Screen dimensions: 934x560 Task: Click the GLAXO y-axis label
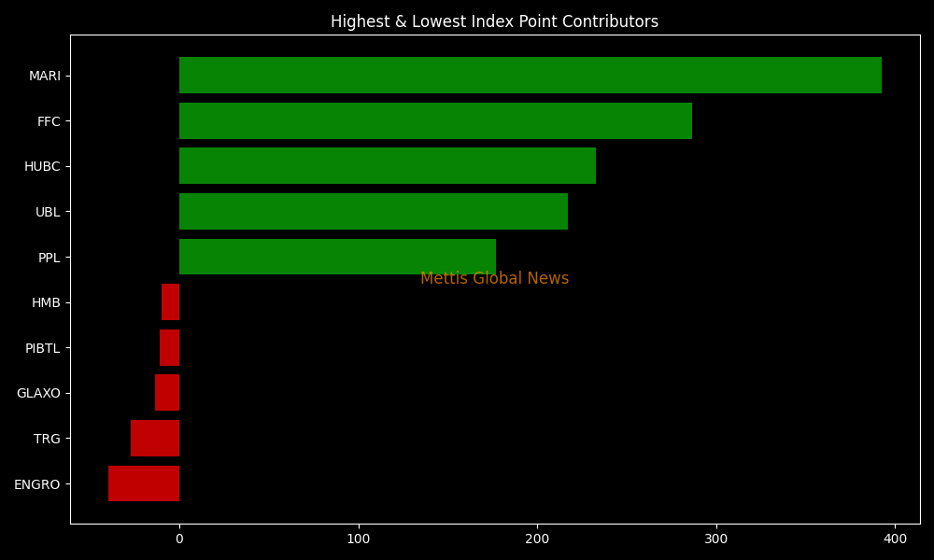38,393
